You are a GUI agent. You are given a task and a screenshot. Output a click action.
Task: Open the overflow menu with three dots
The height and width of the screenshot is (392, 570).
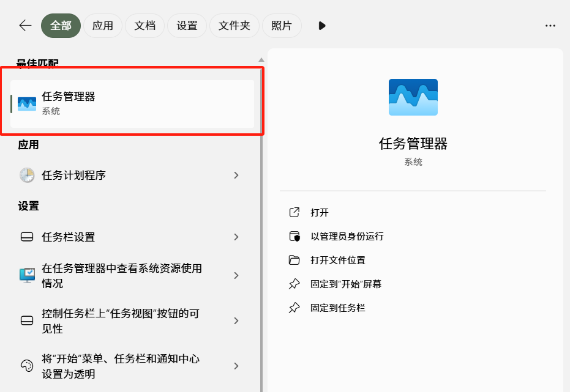click(x=550, y=26)
